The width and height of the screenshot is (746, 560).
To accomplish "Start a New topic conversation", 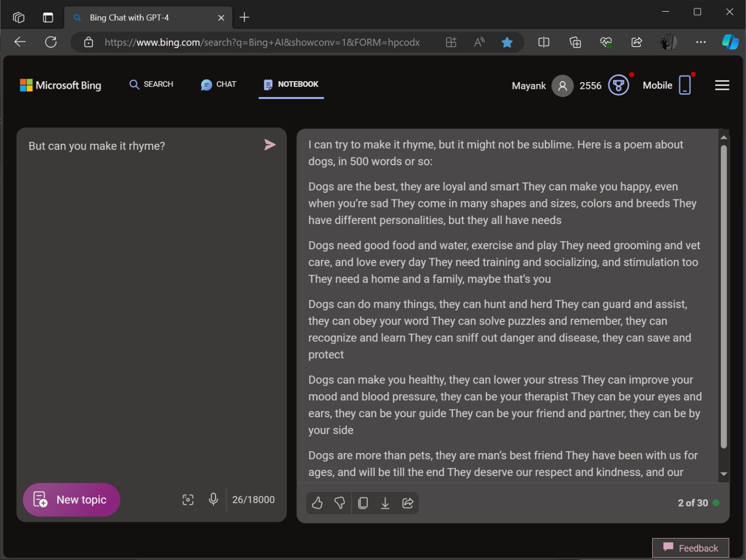I will (x=71, y=499).
